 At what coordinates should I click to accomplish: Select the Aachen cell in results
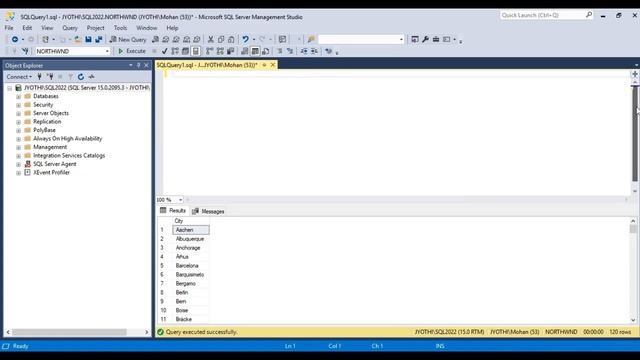click(191, 230)
